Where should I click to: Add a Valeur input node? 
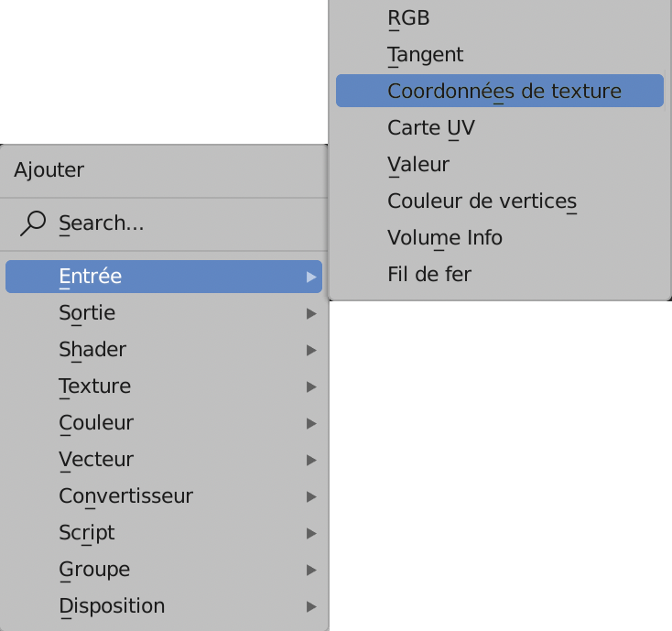[418, 165]
